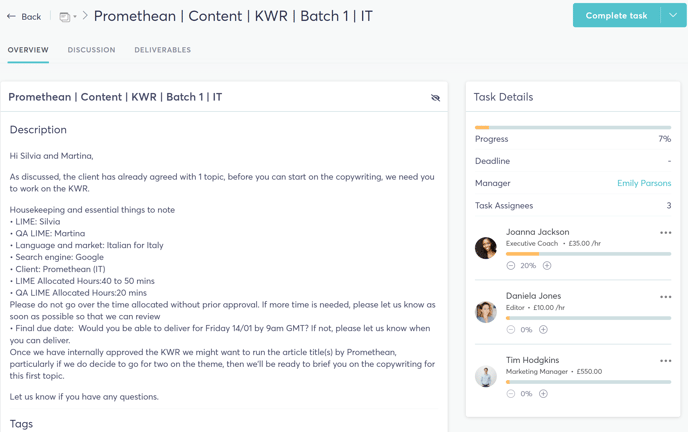Decrease Tim Hodgkins's progress with minus
Image resolution: width=688 pixels, height=432 pixels.
[x=510, y=393]
